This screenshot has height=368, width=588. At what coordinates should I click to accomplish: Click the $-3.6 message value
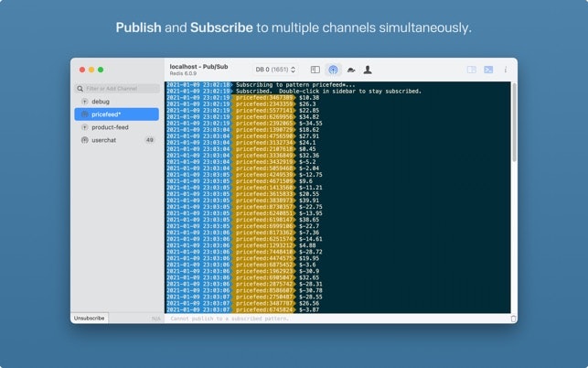point(307,265)
